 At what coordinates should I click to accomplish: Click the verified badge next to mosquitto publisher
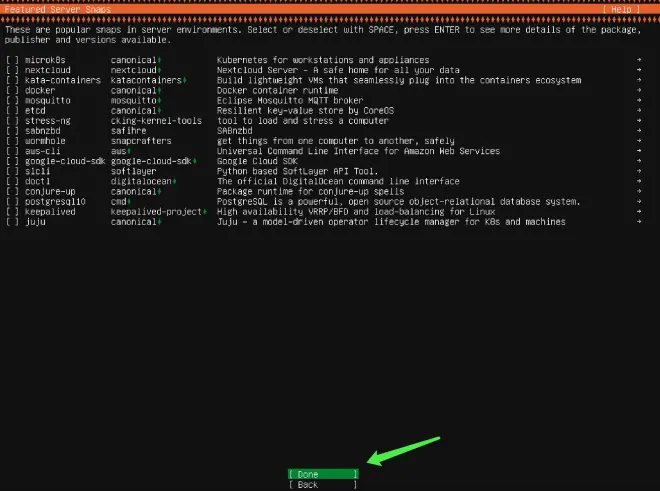pos(160,101)
